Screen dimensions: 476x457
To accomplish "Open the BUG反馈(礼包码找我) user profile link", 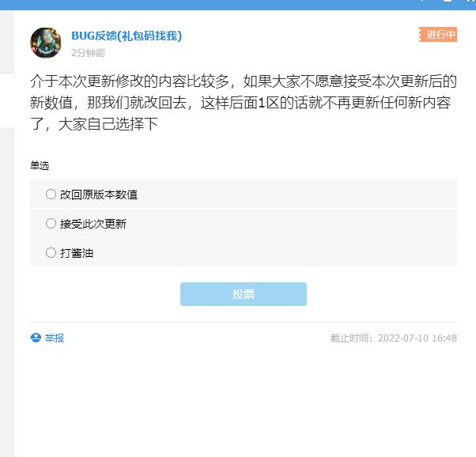I will click(127, 36).
